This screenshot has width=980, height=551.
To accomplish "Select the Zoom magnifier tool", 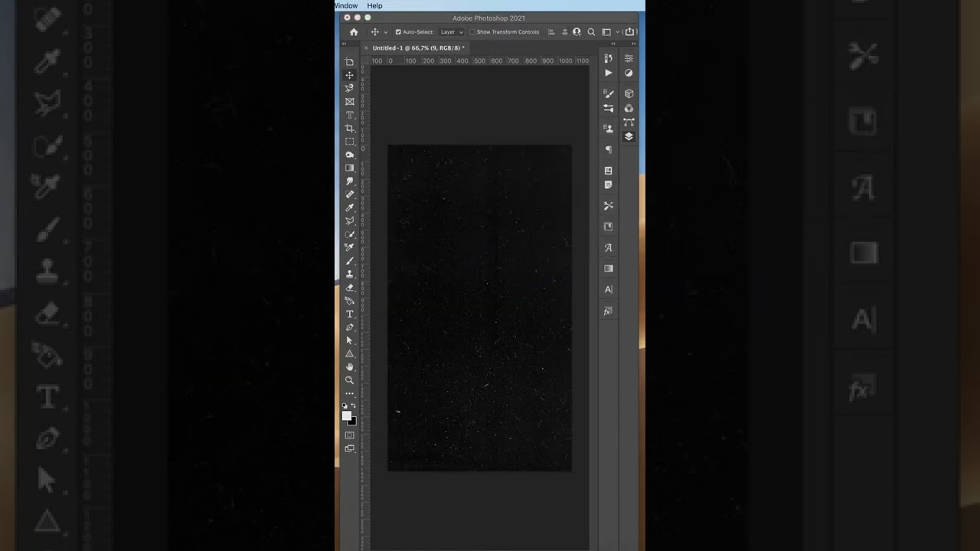I will (349, 380).
